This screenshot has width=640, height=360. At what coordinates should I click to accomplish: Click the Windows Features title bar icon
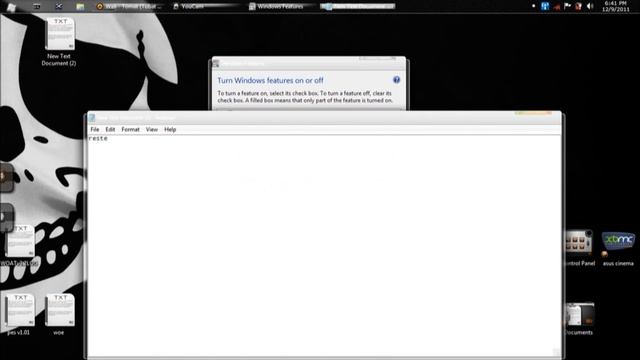(x=216, y=63)
